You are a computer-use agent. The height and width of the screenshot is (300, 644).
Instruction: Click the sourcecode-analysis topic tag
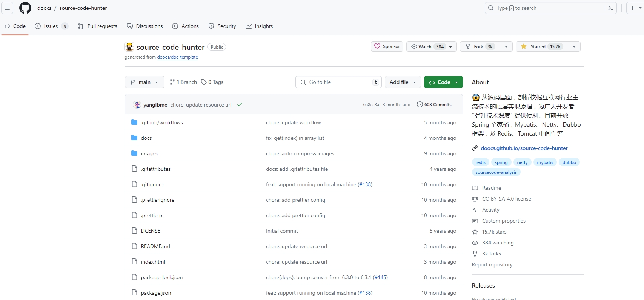pyautogui.click(x=496, y=172)
